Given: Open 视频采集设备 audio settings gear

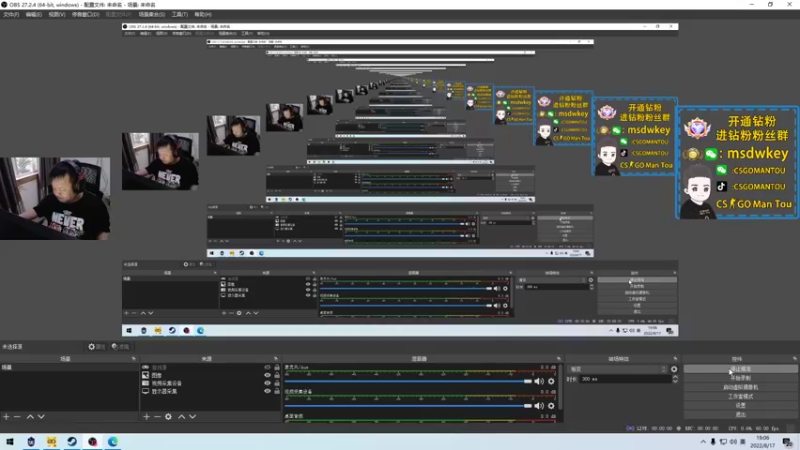Looking at the screenshot, I should [551, 406].
